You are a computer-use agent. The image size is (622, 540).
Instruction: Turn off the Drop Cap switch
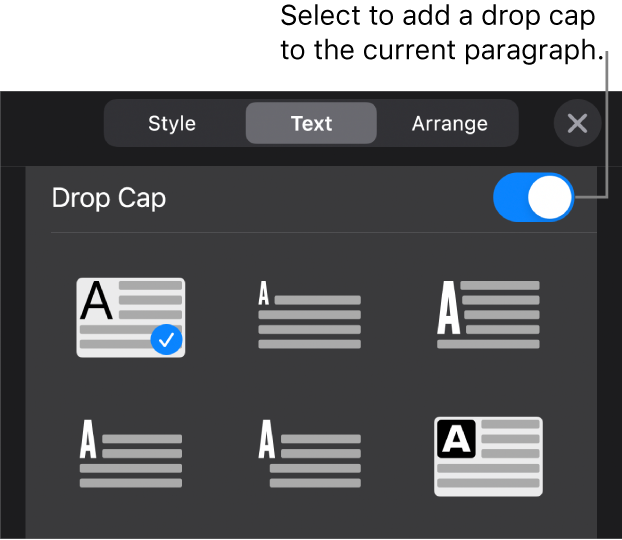click(x=534, y=197)
